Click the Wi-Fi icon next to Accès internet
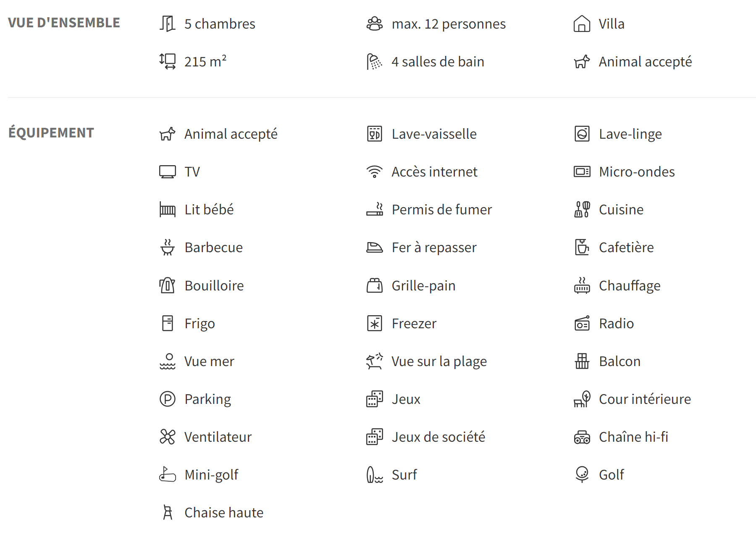 [375, 171]
